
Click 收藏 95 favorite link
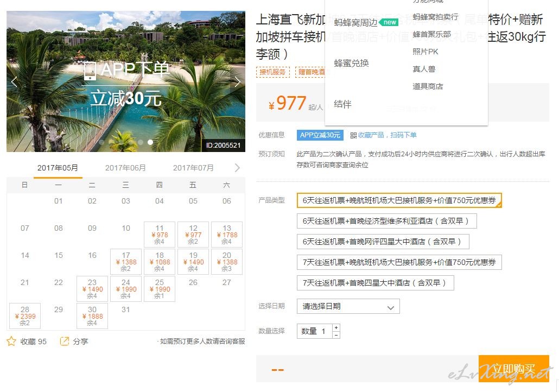tap(34, 342)
